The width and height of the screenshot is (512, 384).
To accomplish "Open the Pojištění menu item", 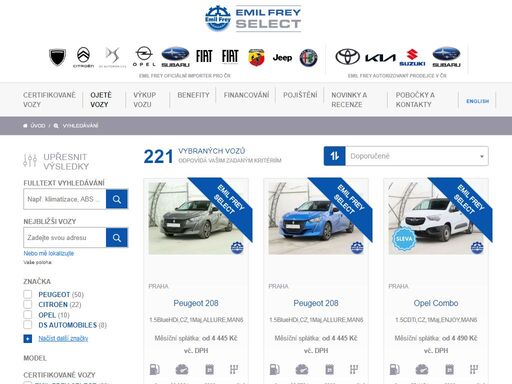I will pos(300,95).
